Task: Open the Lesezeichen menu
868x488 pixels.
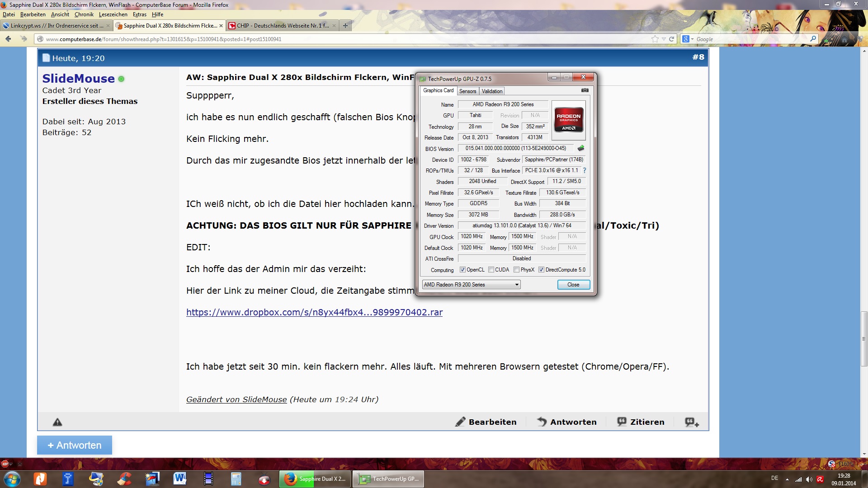Action: tap(113, 14)
